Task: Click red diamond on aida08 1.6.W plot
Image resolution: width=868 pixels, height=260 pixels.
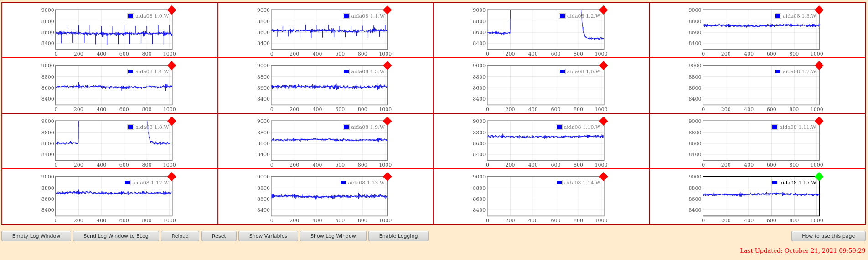Action: click(x=603, y=66)
